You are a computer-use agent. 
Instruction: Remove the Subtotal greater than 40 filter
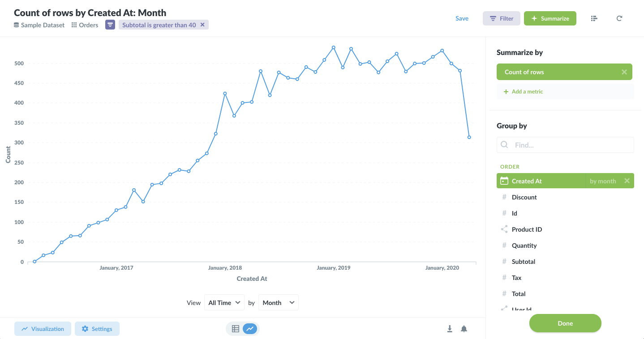202,25
